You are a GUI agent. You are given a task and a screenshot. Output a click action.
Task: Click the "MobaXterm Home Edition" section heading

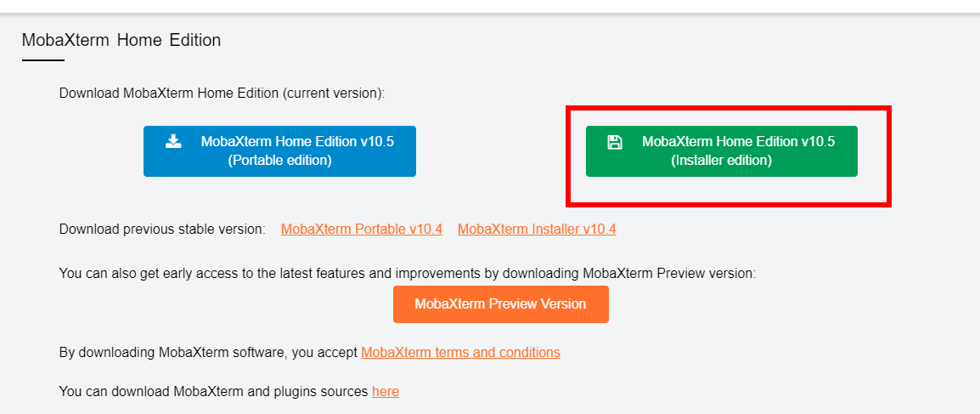click(121, 41)
